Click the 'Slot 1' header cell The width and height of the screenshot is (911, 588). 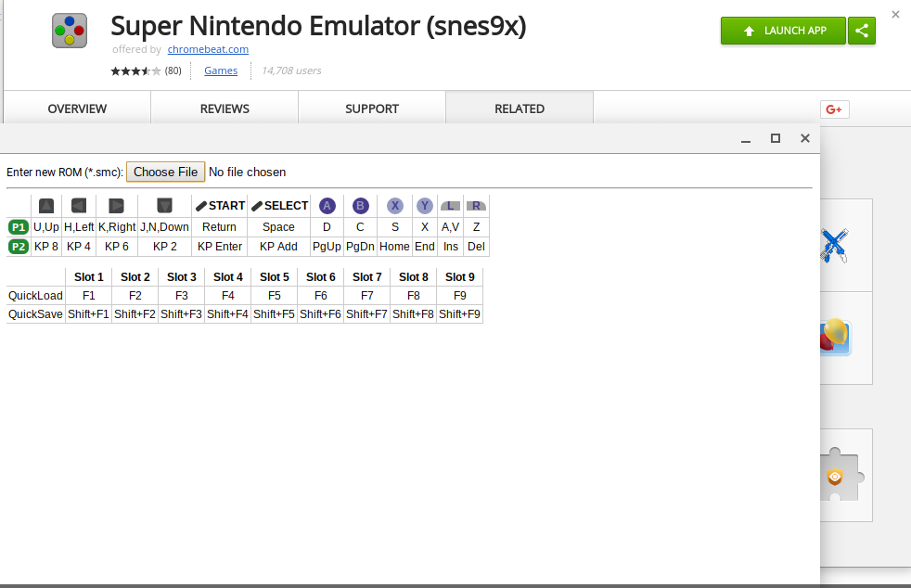[89, 277]
